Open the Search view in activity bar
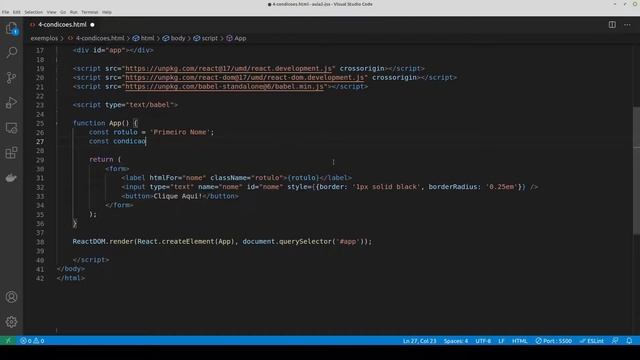 [11, 52]
